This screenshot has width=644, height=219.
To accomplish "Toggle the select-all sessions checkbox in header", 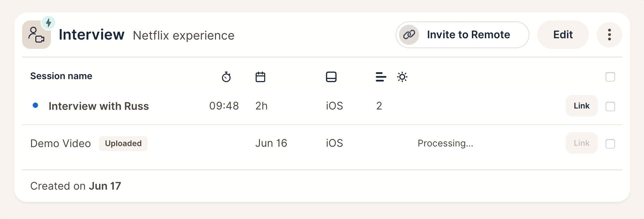I will point(610,77).
